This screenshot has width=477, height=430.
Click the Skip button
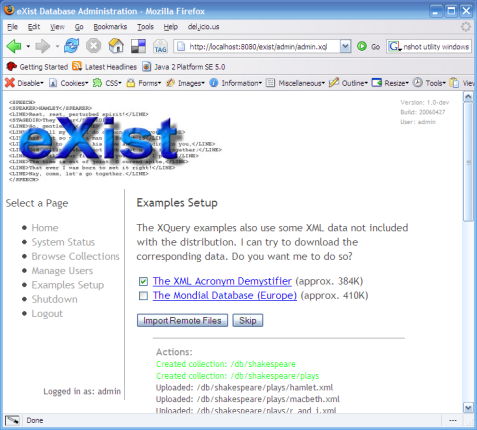tap(248, 320)
